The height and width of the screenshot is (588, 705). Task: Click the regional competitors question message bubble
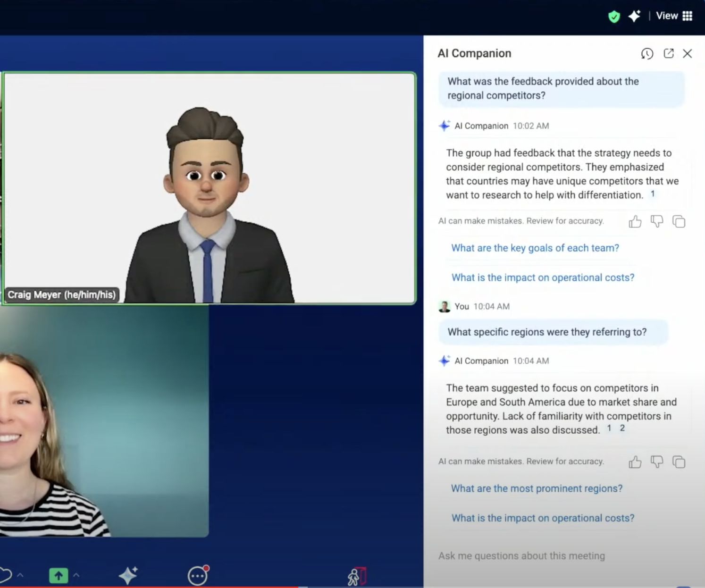[x=562, y=89]
